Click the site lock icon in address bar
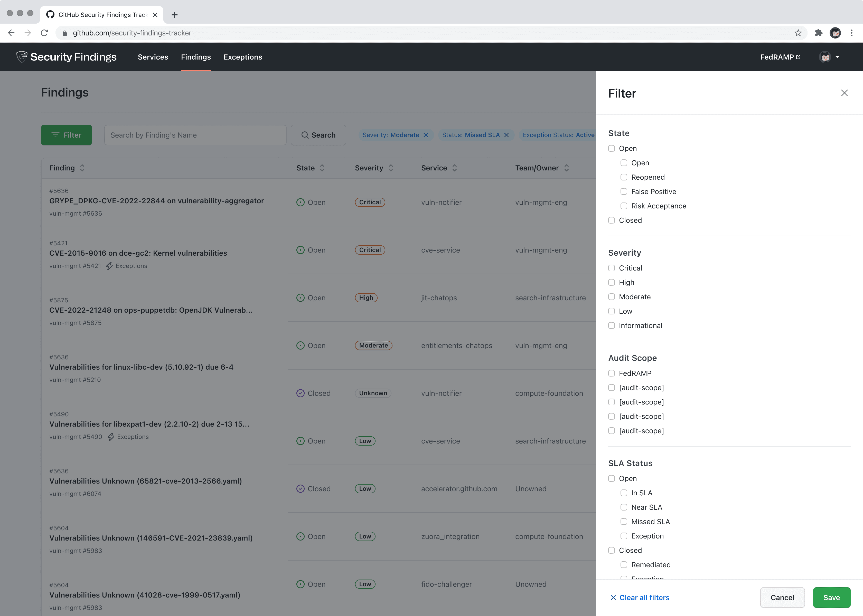863x616 pixels. point(64,33)
